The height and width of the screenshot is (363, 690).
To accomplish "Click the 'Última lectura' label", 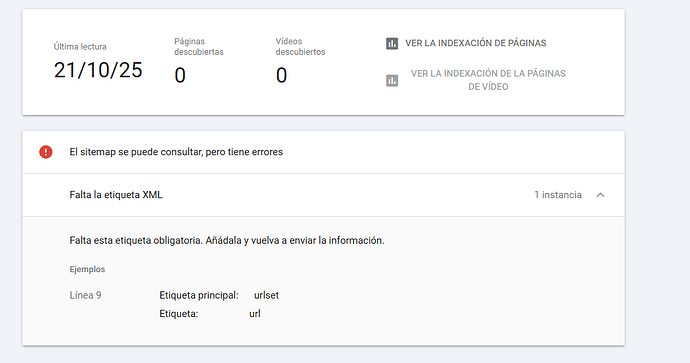I will (80, 47).
